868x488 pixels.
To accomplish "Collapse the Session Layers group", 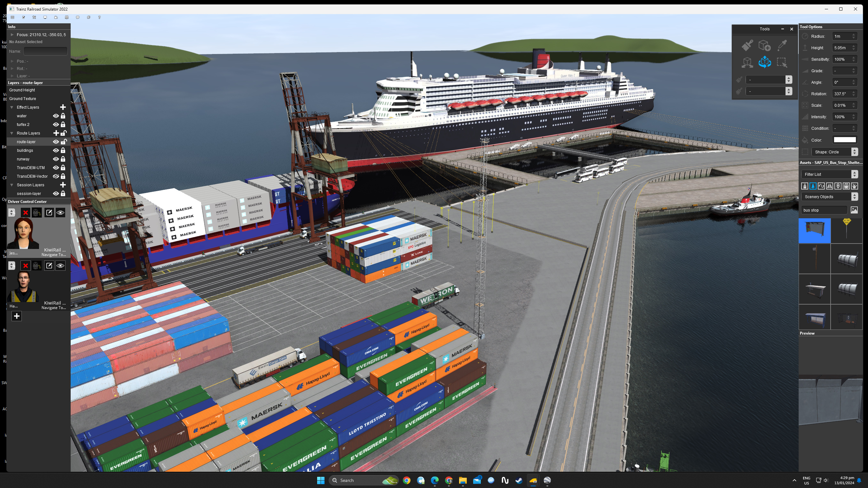I will [x=12, y=185].
